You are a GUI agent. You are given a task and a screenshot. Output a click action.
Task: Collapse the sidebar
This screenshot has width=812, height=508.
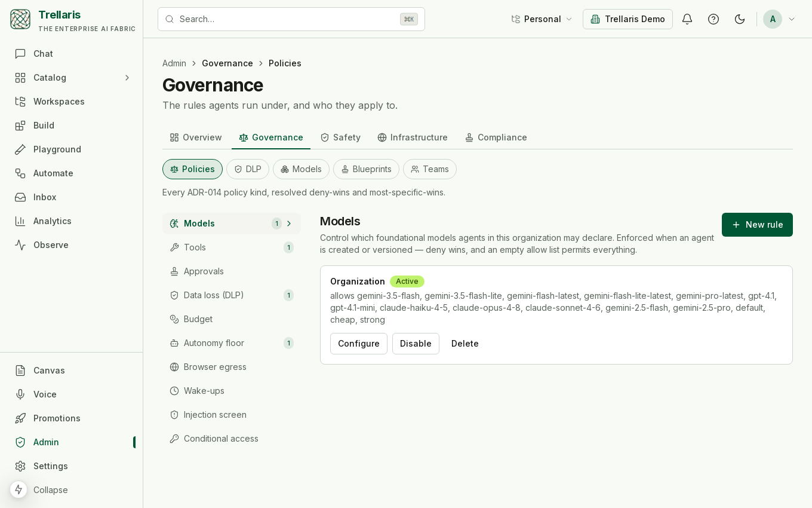point(72,490)
